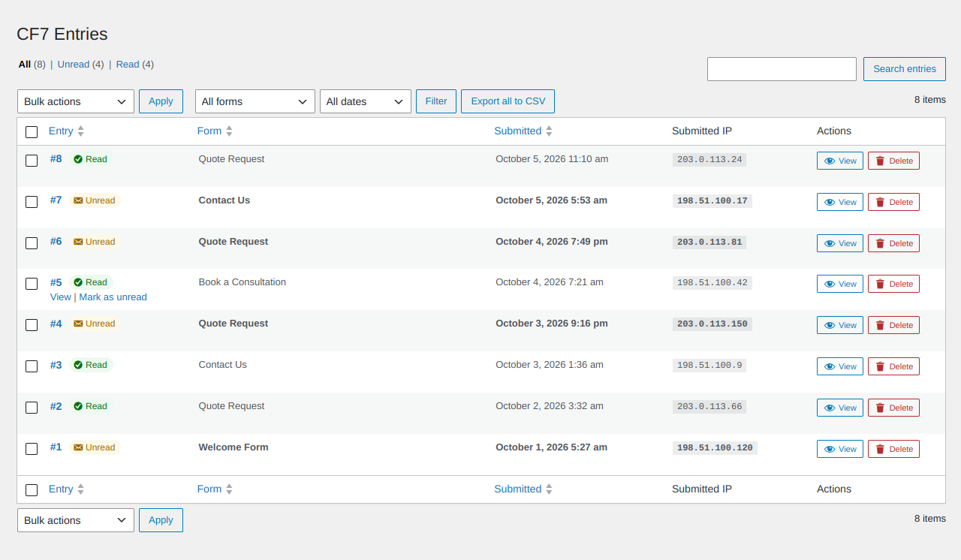961x560 pixels.
Task: Tick the checkbox for entry #1
Action: coord(32,449)
